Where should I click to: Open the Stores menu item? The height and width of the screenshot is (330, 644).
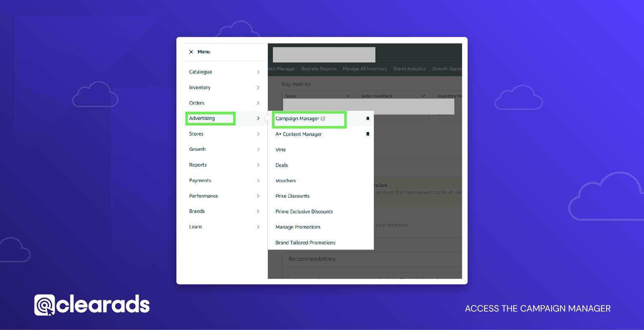[196, 134]
